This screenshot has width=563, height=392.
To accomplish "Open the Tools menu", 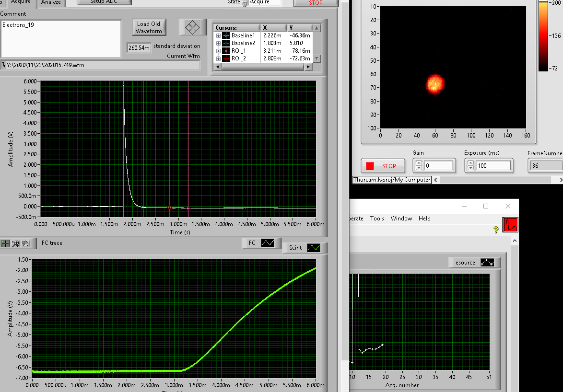I will [x=377, y=219].
